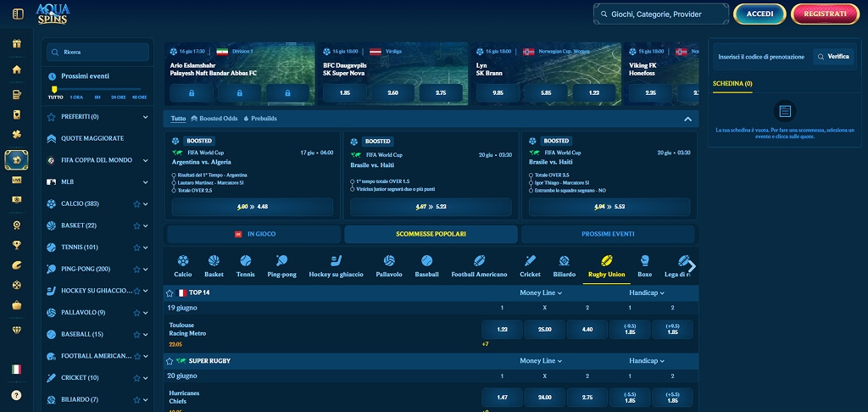Change language via the Italian flag icon

17,369
